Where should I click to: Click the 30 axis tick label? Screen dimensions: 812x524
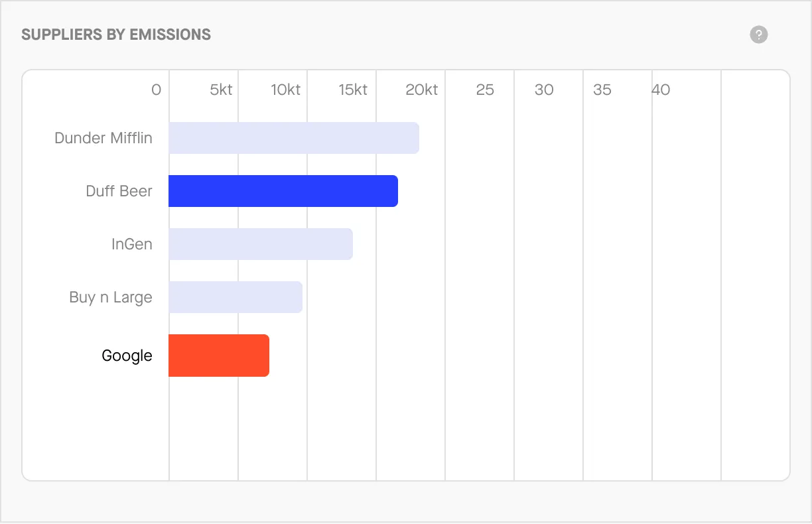(x=544, y=90)
